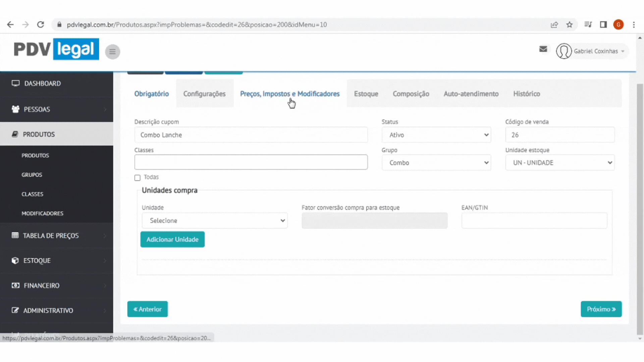The width and height of the screenshot is (644, 362).
Task: Click the Administrativo edit icon
Action: tap(15, 310)
